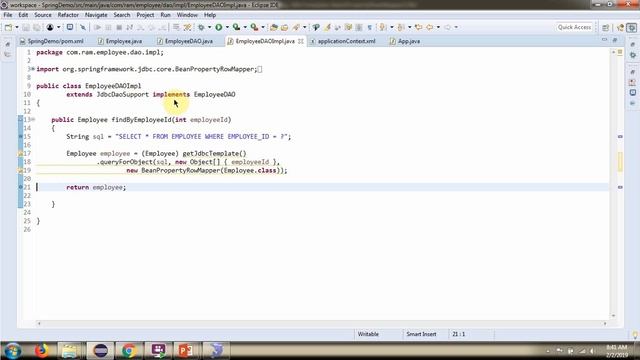Open the External Tools dropdown arrow
Screen dimensions: 640x360
[263, 27]
